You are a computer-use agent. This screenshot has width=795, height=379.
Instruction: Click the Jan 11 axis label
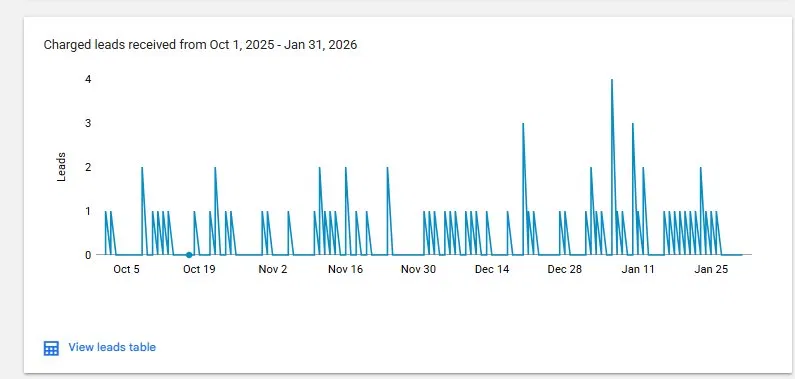pos(638,270)
